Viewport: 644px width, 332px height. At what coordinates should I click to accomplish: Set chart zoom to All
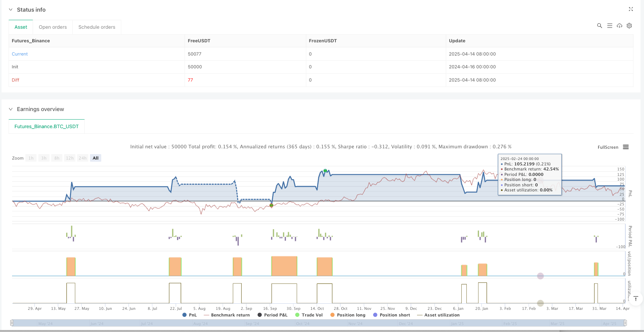(x=96, y=158)
